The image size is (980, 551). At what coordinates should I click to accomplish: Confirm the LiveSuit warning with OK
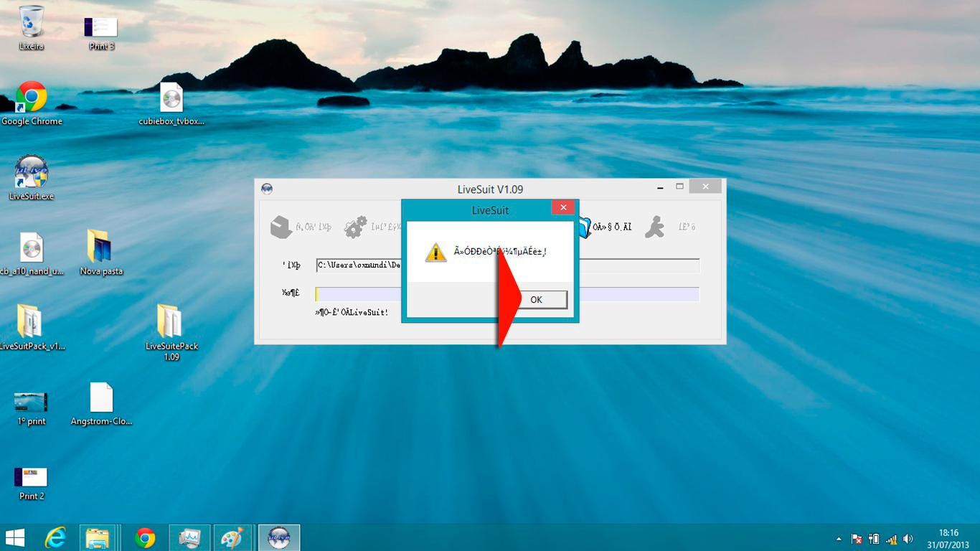(536, 300)
